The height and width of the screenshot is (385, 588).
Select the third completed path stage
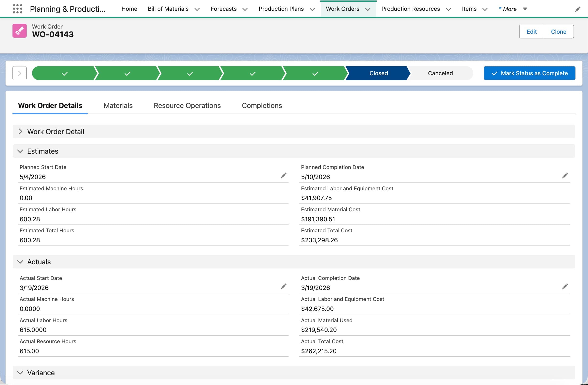pyautogui.click(x=190, y=73)
